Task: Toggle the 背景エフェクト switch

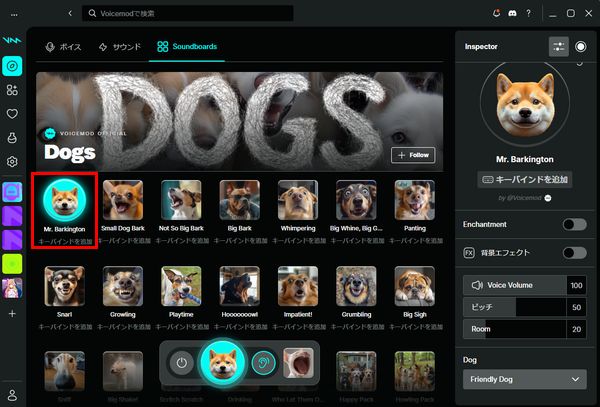Action: (574, 253)
